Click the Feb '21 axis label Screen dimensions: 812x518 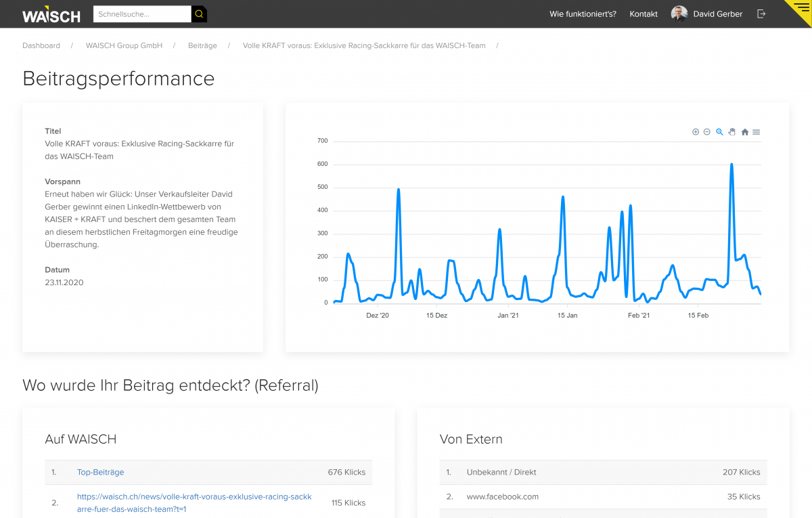(639, 316)
